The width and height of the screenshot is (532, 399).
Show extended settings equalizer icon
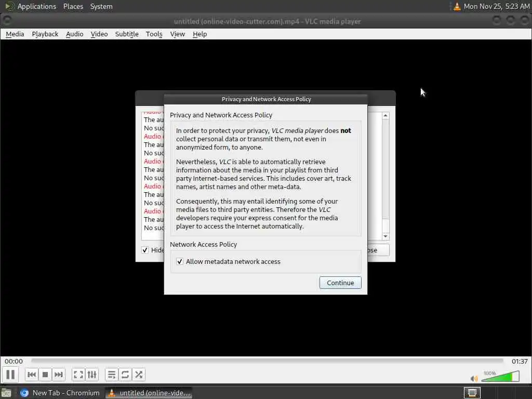click(x=92, y=375)
